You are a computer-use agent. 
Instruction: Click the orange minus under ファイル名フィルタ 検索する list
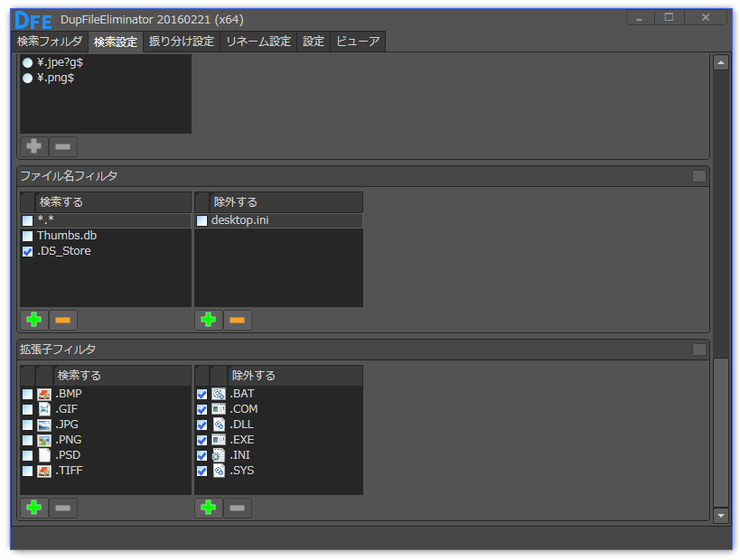pyautogui.click(x=62, y=320)
